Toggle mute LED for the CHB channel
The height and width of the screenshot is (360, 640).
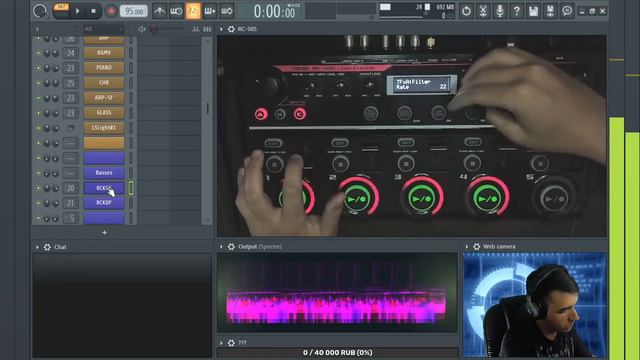pyautogui.click(x=38, y=83)
